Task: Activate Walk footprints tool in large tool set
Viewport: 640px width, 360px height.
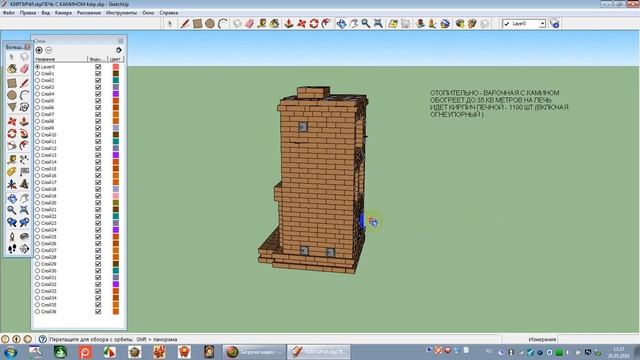Action: [12, 249]
